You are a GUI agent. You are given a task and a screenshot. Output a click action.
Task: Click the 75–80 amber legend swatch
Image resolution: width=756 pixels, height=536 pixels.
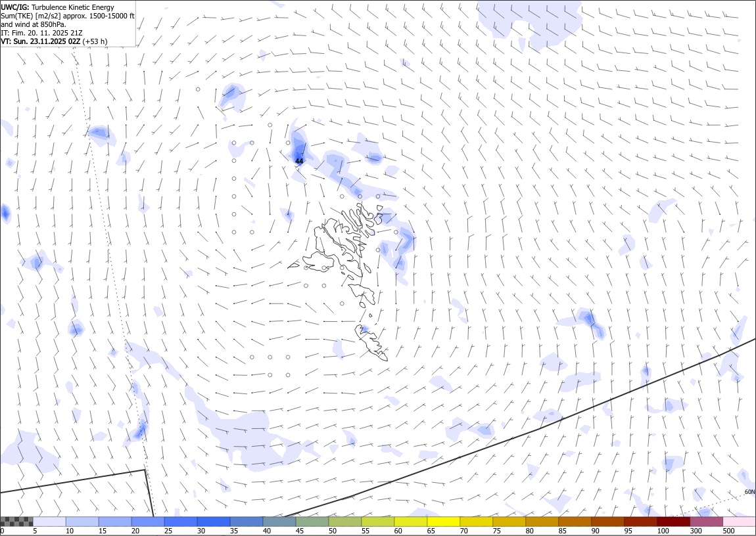click(509, 522)
